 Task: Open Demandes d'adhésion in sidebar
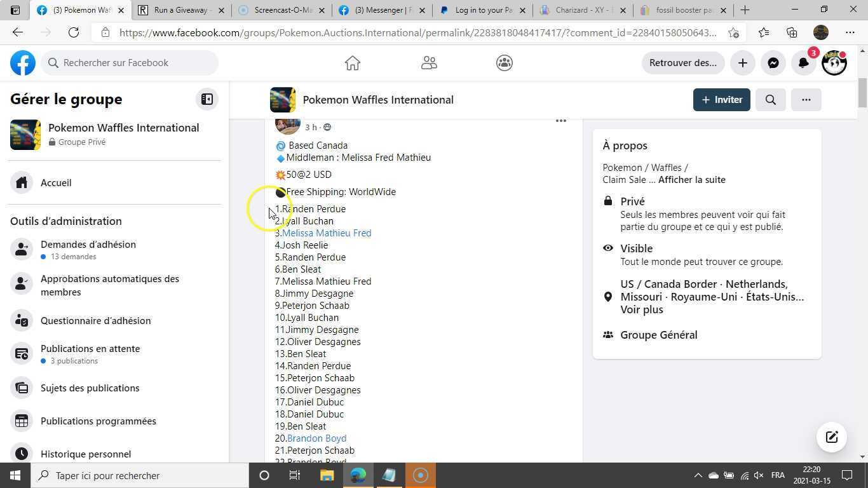pyautogui.click(x=88, y=245)
